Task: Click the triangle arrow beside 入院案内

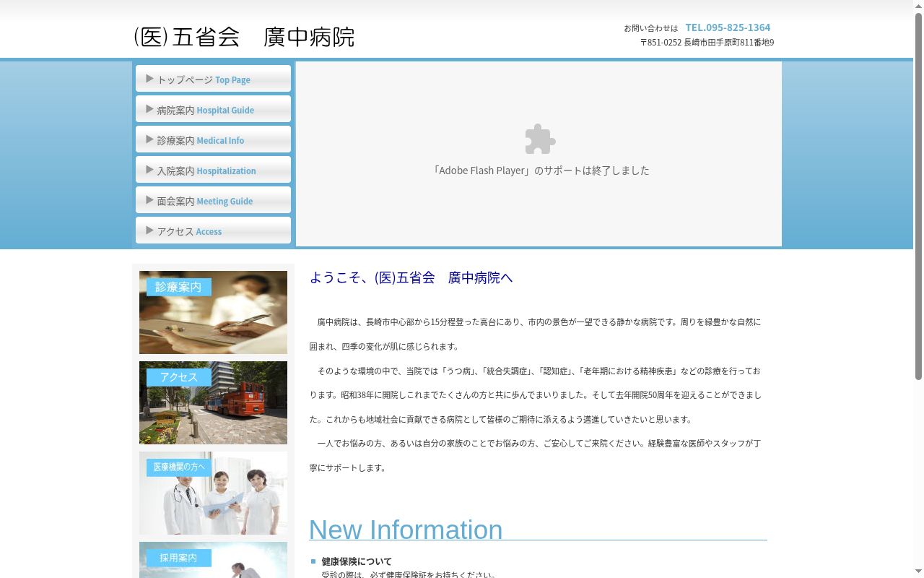Action: click(x=149, y=170)
